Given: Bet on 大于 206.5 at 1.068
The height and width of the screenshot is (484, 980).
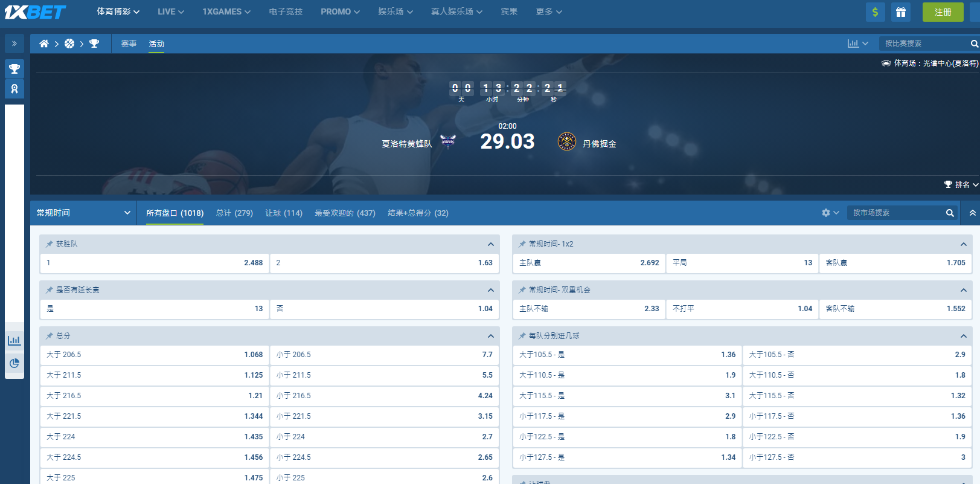Looking at the screenshot, I should pyautogui.click(x=155, y=355).
